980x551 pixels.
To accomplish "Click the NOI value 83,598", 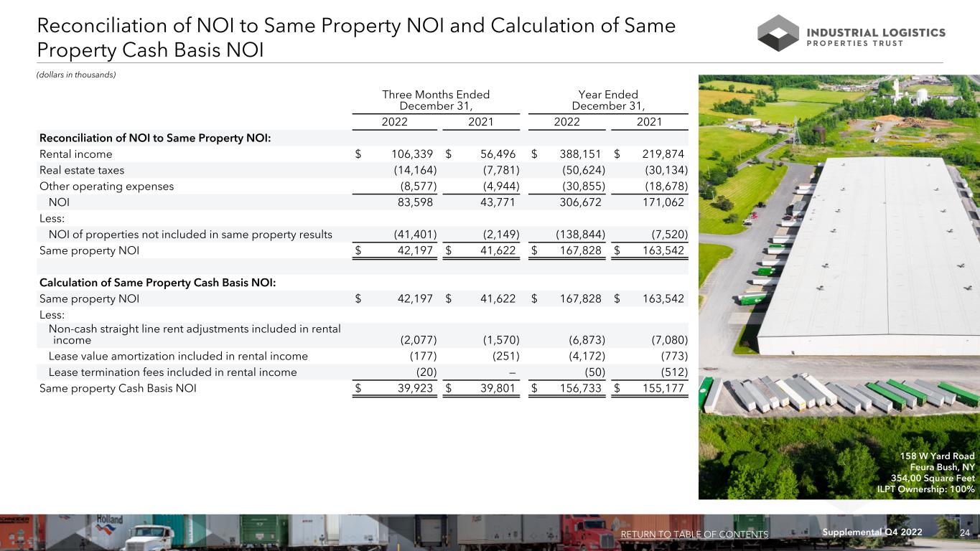I will pos(415,202).
